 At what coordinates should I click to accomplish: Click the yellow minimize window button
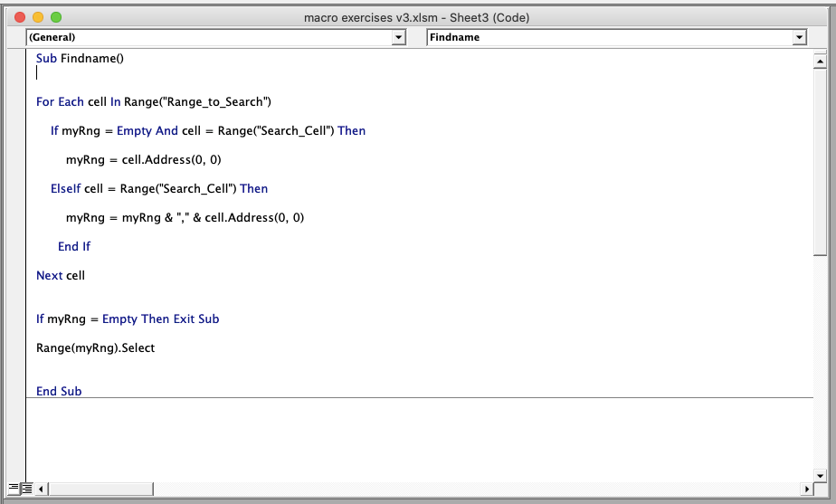[x=38, y=17]
